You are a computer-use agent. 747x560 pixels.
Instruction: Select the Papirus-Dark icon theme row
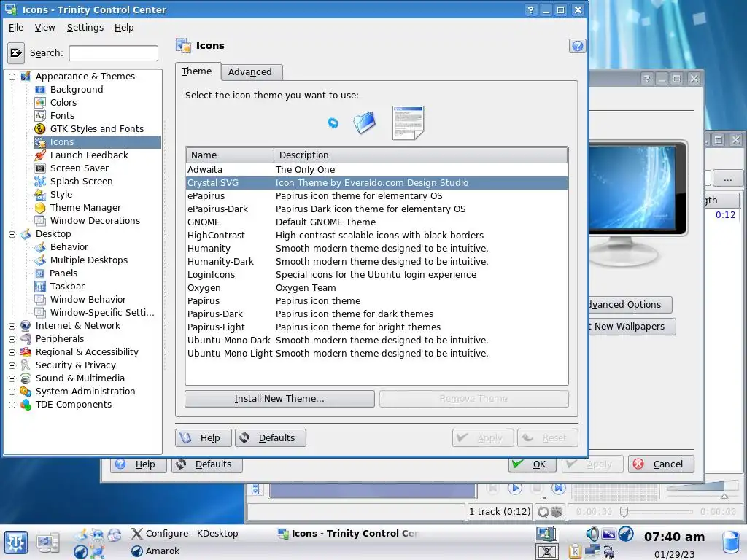[376, 314]
